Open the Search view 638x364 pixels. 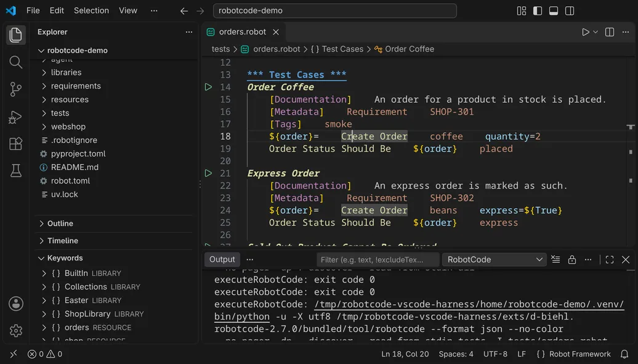pos(15,62)
